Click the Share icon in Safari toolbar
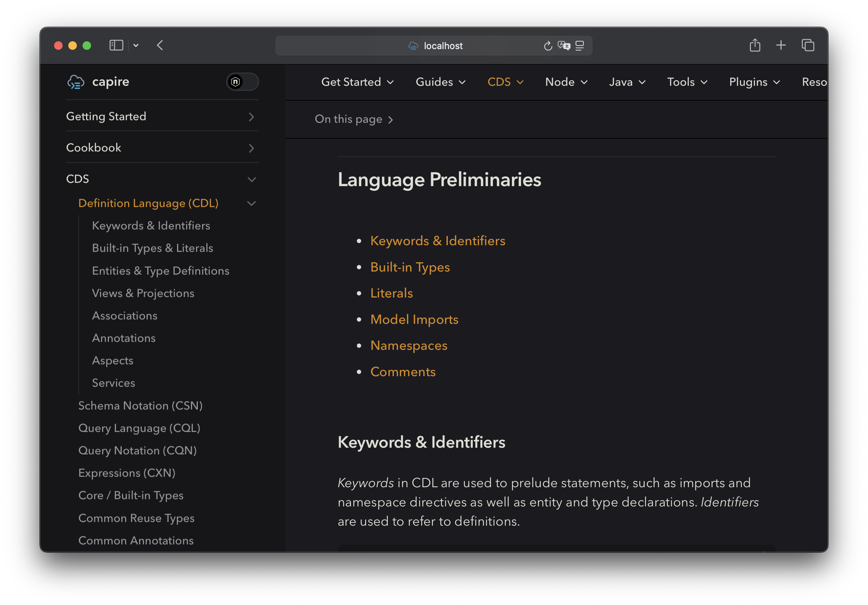Image resolution: width=868 pixels, height=605 pixels. [x=755, y=46]
